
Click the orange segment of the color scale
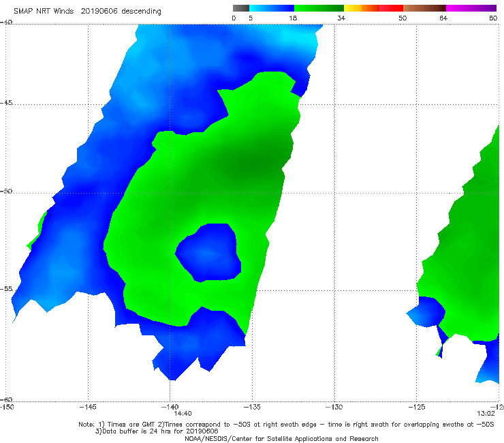coord(371,8)
